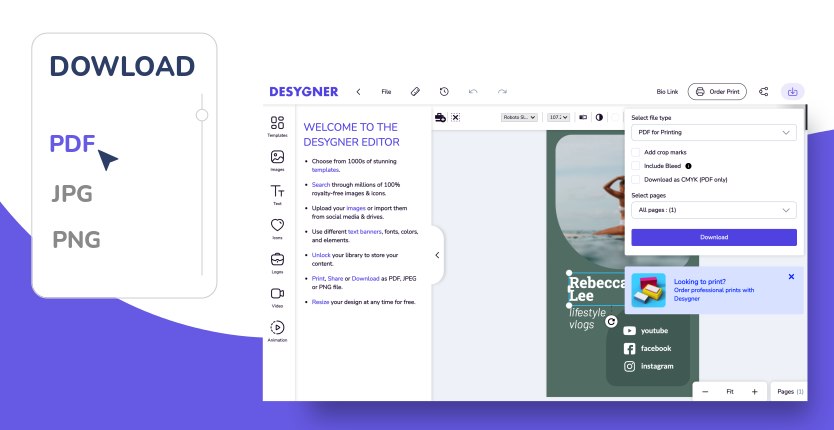Click the facebook icon on design
The width and height of the screenshot is (834, 430).
click(x=629, y=349)
